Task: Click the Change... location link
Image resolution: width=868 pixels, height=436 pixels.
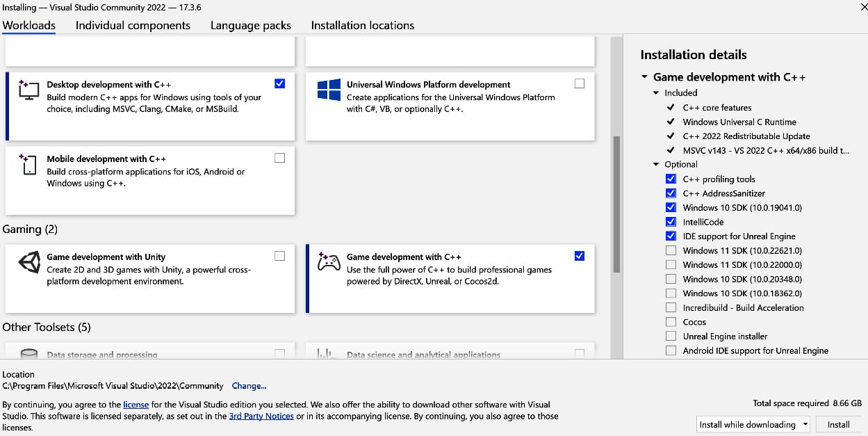Action: [x=249, y=386]
